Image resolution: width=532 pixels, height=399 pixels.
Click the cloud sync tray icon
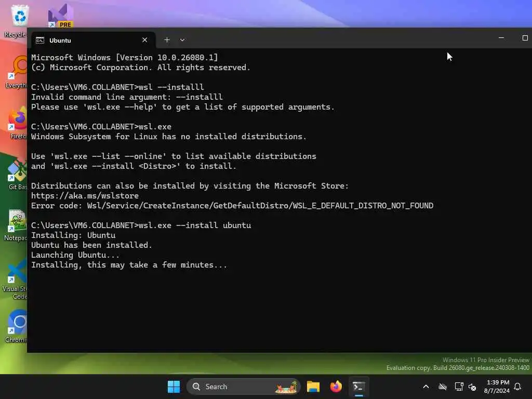coord(443,387)
